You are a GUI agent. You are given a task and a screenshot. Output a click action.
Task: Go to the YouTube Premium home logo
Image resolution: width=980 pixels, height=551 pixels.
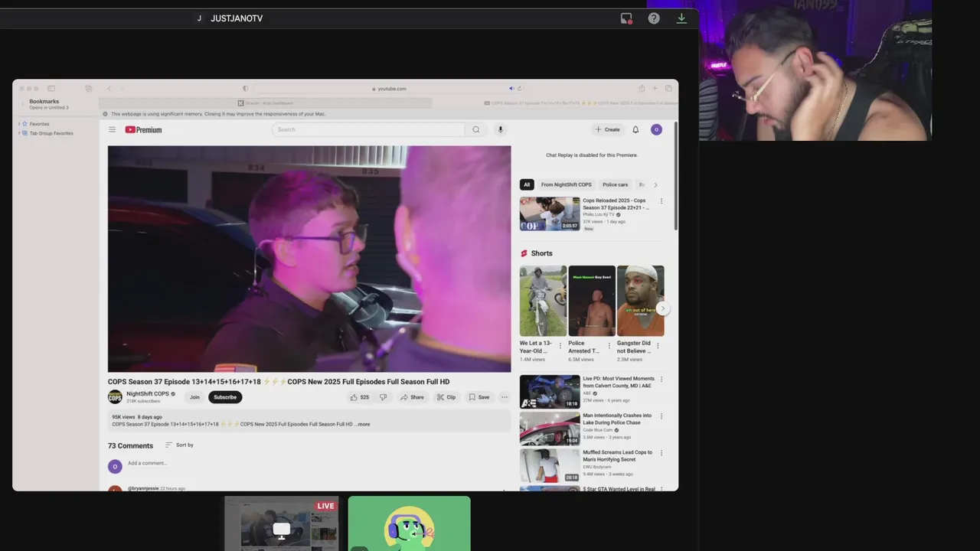pos(143,129)
